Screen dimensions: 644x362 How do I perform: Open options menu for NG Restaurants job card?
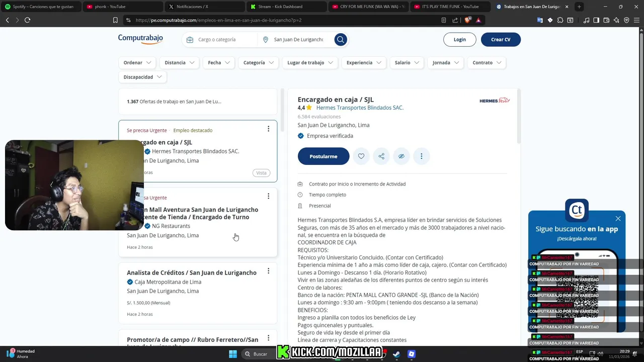pos(268,196)
